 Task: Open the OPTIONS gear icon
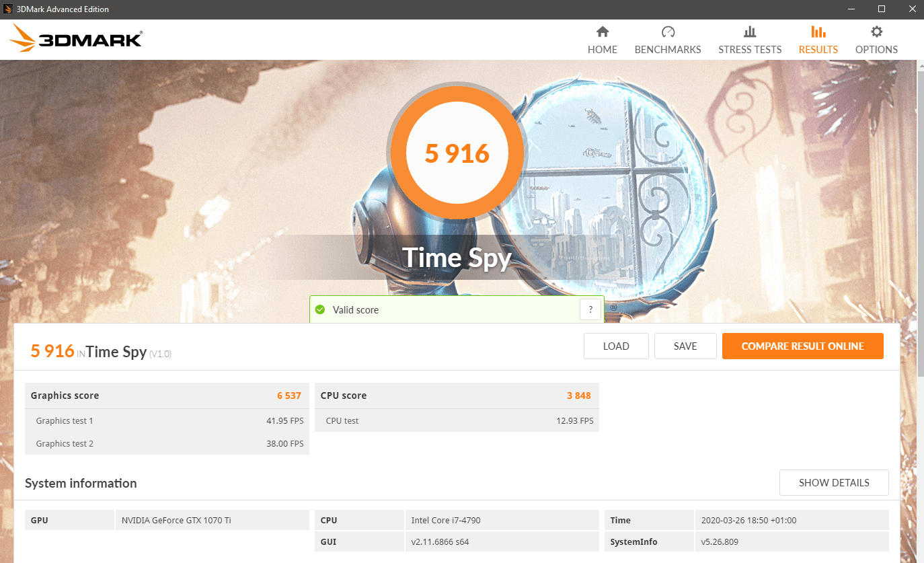coord(876,32)
